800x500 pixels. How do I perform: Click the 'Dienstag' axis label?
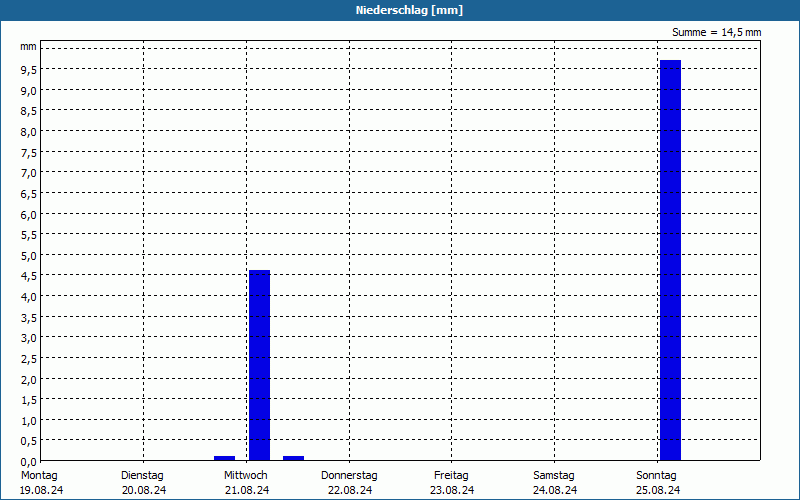(x=142, y=476)
